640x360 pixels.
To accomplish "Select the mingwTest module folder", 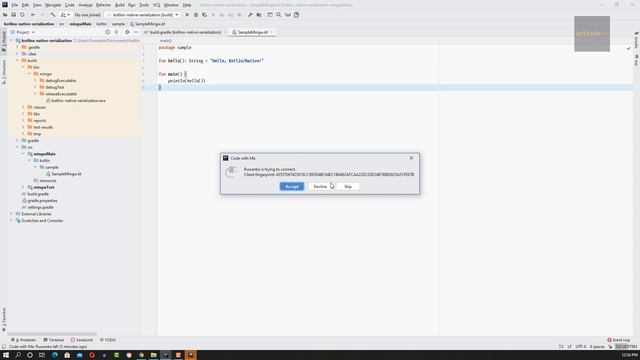I will coord(41,187).
